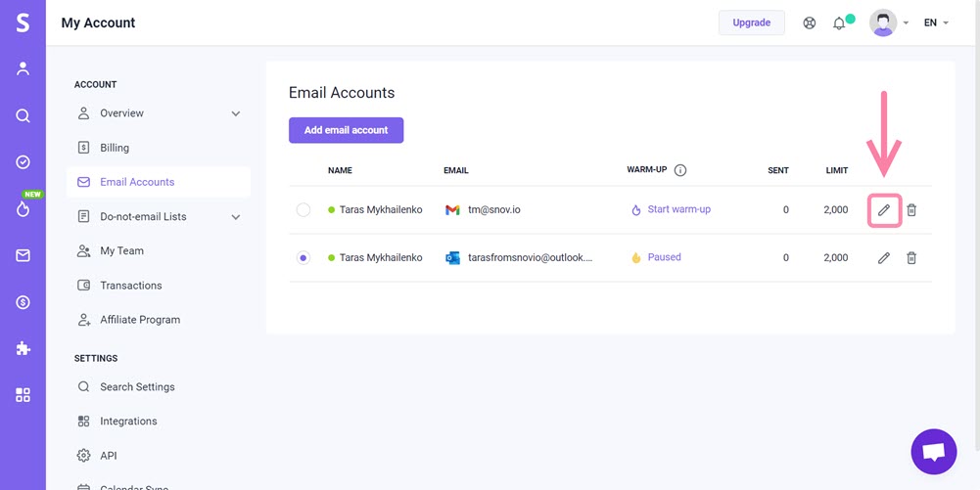Click the pencil icon for the Outlook account
This screenshot has height=490, width=980.
point(883,258)
